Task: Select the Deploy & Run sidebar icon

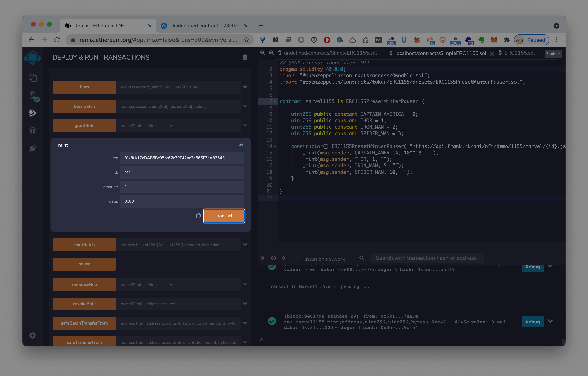Action: 33,113
